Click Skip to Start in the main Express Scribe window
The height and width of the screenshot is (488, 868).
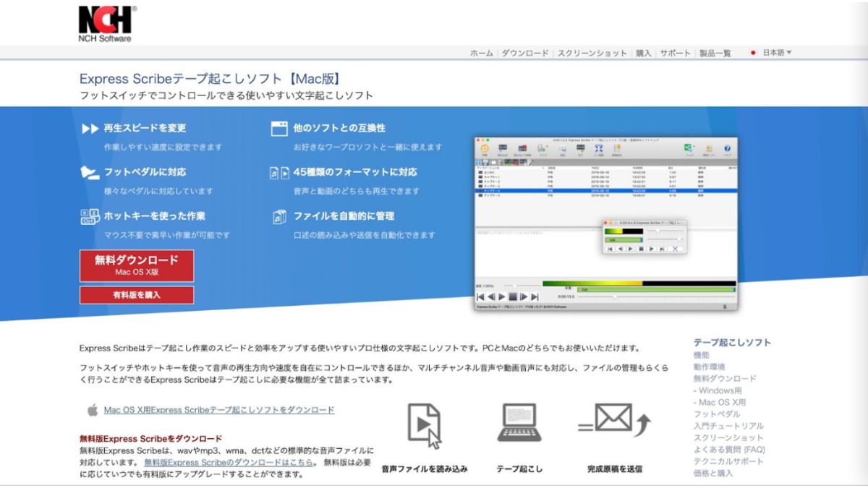[480, 296]
